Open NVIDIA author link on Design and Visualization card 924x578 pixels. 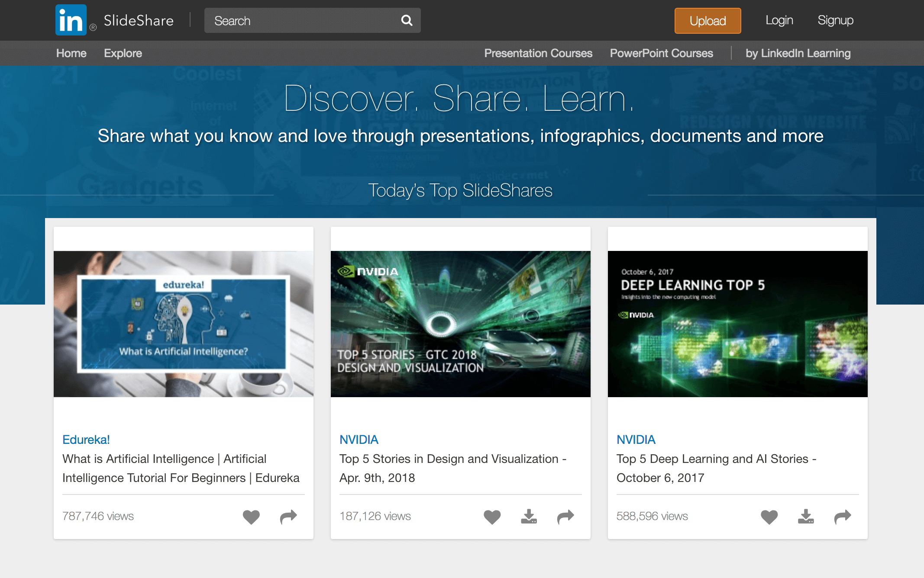[x=359, y=440]
